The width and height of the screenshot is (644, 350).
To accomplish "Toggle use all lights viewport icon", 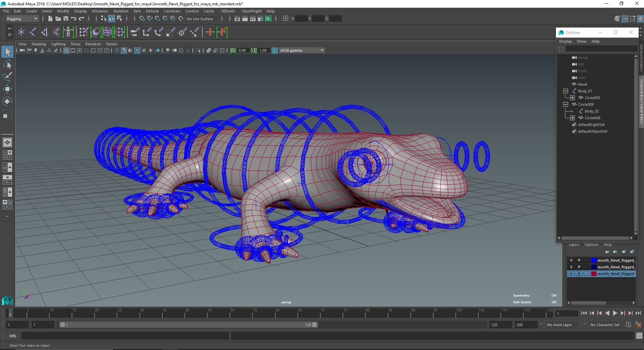I will click(151, 50).
